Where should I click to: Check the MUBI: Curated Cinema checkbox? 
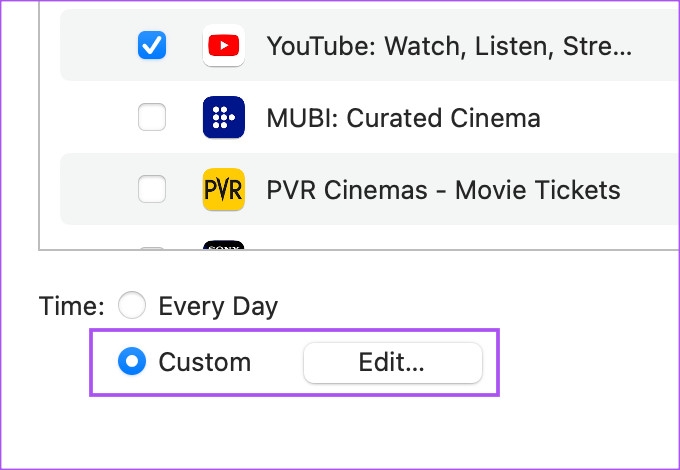pos(152,117)
